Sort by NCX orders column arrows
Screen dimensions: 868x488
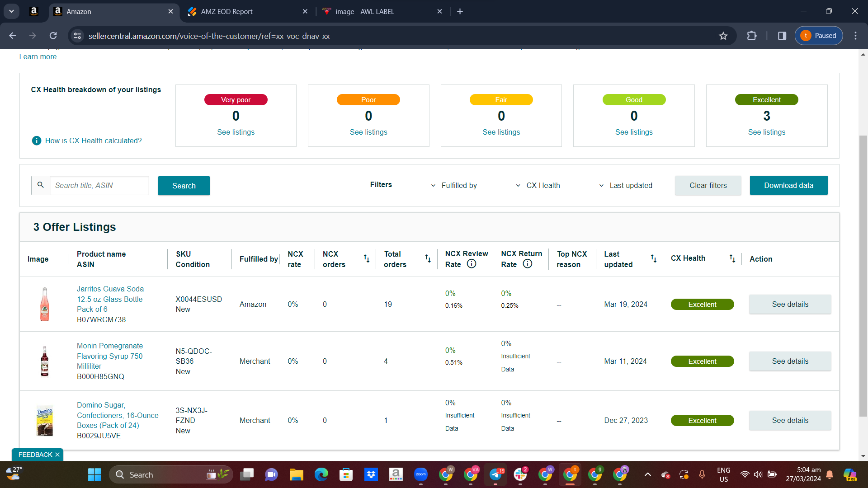(367, 258)
